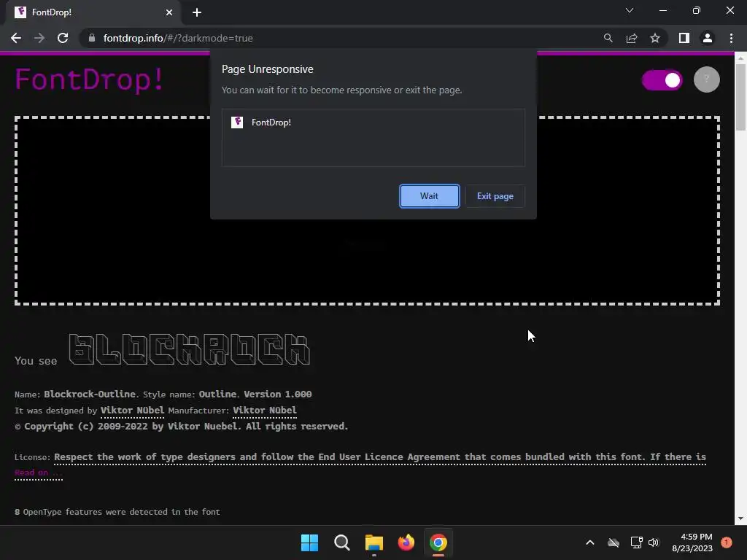The image size is (747, 560).
Task: Launch Firefox from taskbar
Action: 406,542
